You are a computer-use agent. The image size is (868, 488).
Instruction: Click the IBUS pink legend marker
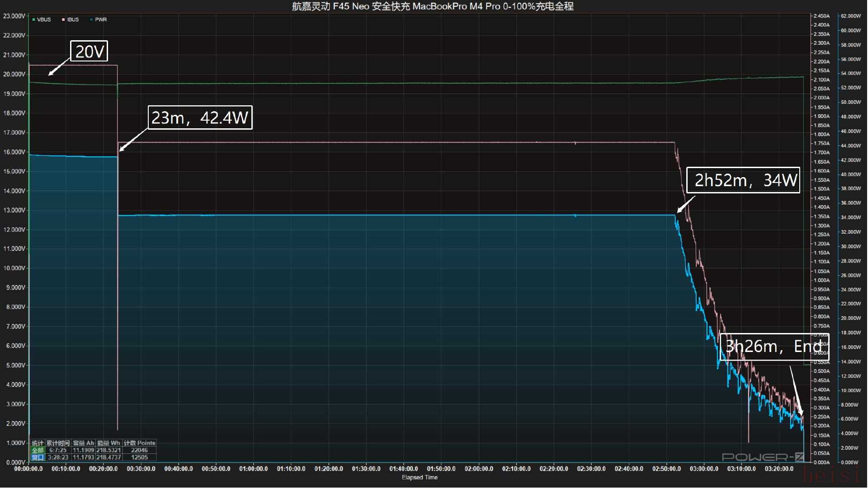[64, 20]
